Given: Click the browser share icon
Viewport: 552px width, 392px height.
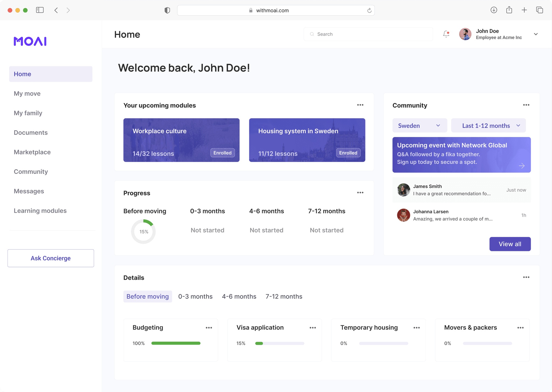Looking at the screenshot, I should (x=509, y=10).
